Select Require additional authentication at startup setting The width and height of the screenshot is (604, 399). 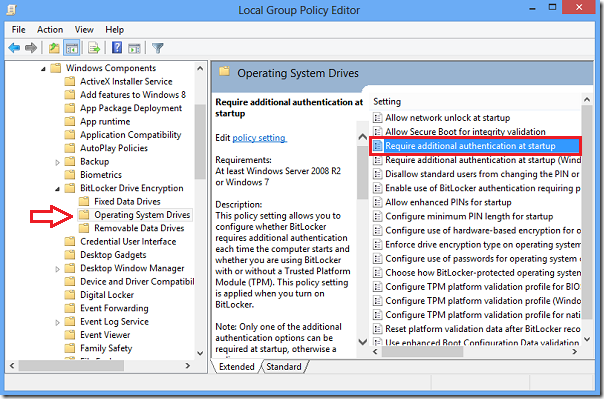point(475,146)
